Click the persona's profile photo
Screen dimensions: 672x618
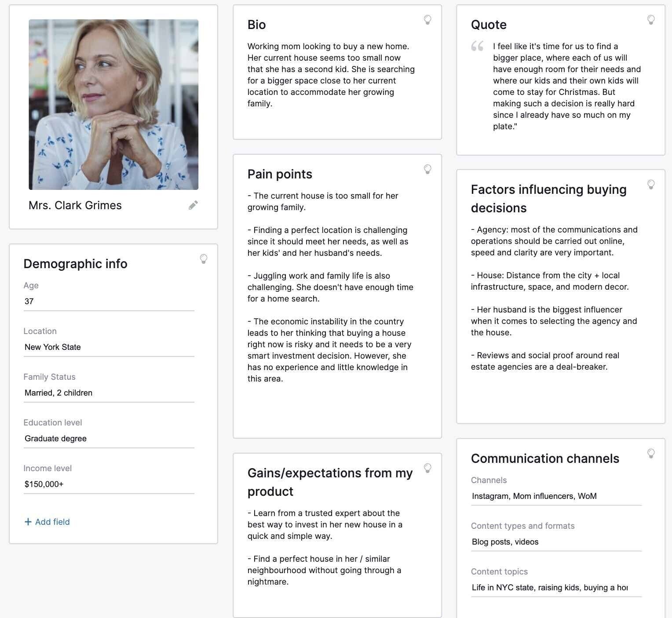click(x=113, y=105)
